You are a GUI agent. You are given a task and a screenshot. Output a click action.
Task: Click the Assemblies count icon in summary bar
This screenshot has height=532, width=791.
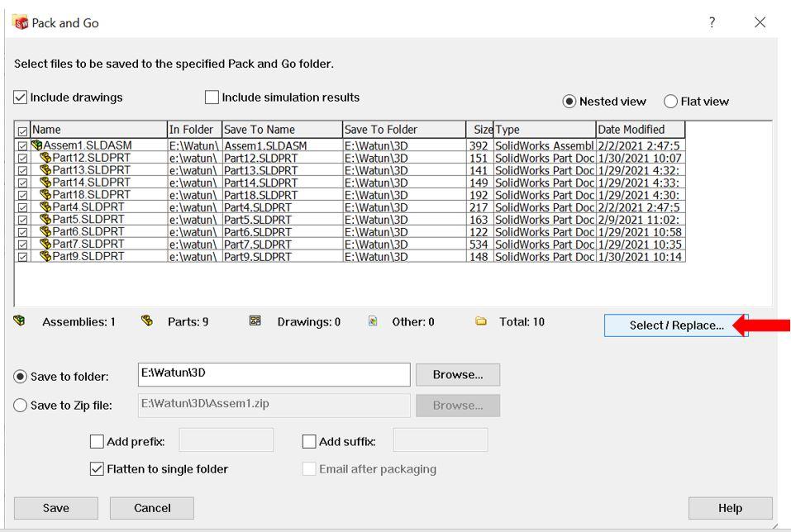(20, 321)
